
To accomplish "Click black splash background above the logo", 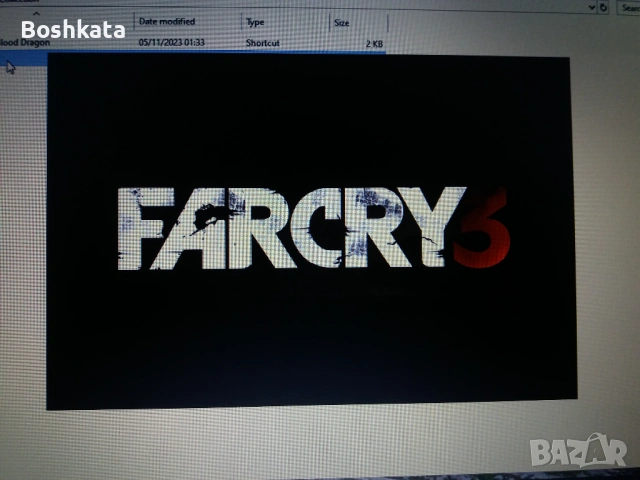I will 308,120.
